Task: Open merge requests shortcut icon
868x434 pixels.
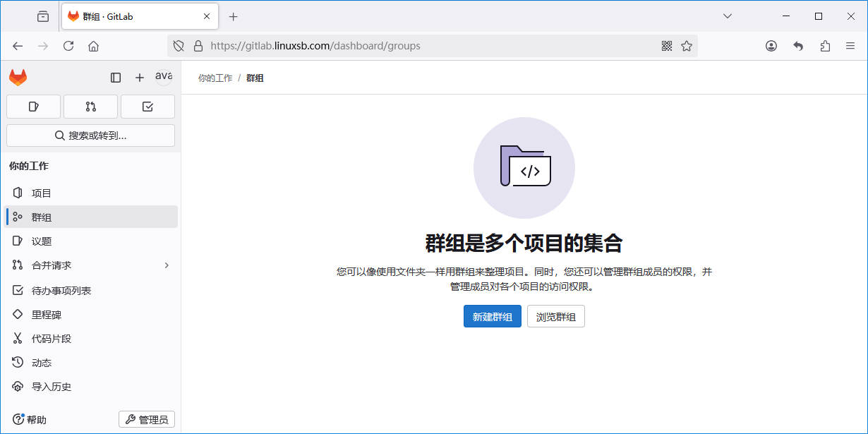Action: (x=90, y=107)
